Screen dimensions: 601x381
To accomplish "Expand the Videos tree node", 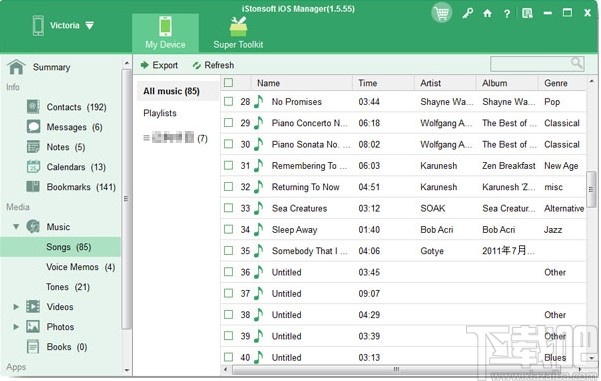I will coord(16,307).
